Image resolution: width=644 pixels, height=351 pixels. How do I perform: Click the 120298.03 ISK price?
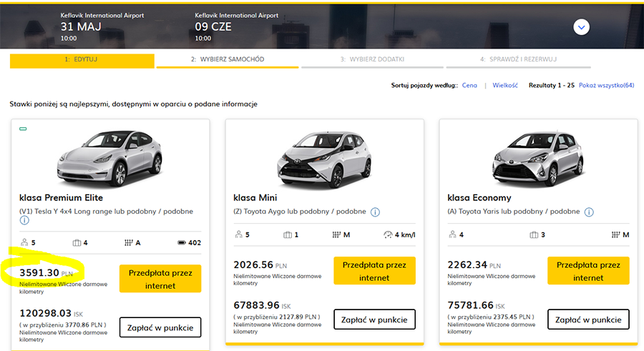51,314
